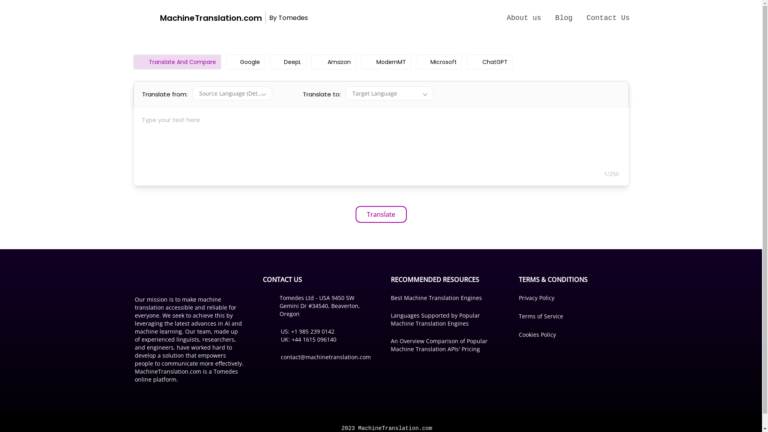Open Best Machine Translation Engines link
Screen dimensions: 768x432
tap(436, 298)
